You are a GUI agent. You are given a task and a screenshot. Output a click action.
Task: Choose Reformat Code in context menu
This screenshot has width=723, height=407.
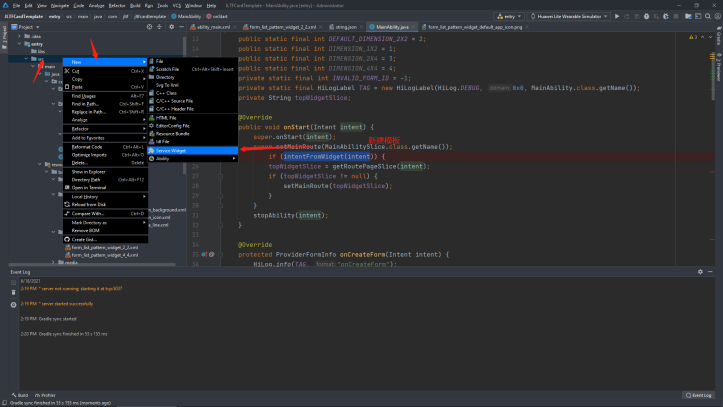pos(87,146)
